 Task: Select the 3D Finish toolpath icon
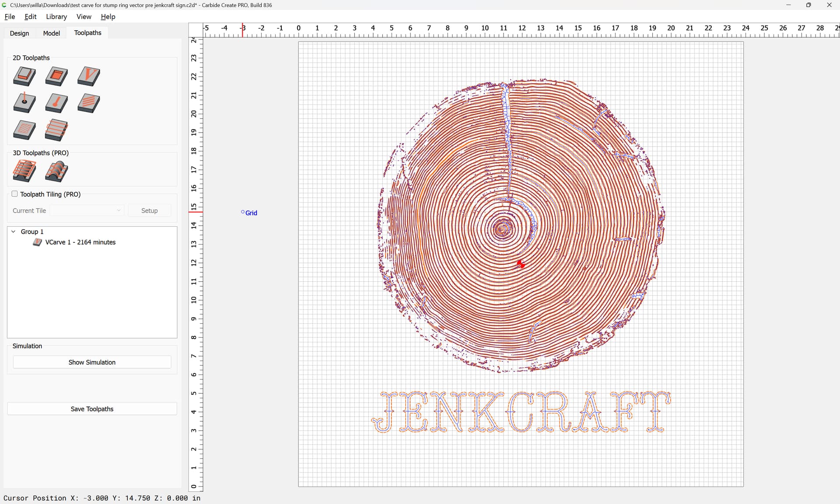pyautogui.click(x=56, y=171)
